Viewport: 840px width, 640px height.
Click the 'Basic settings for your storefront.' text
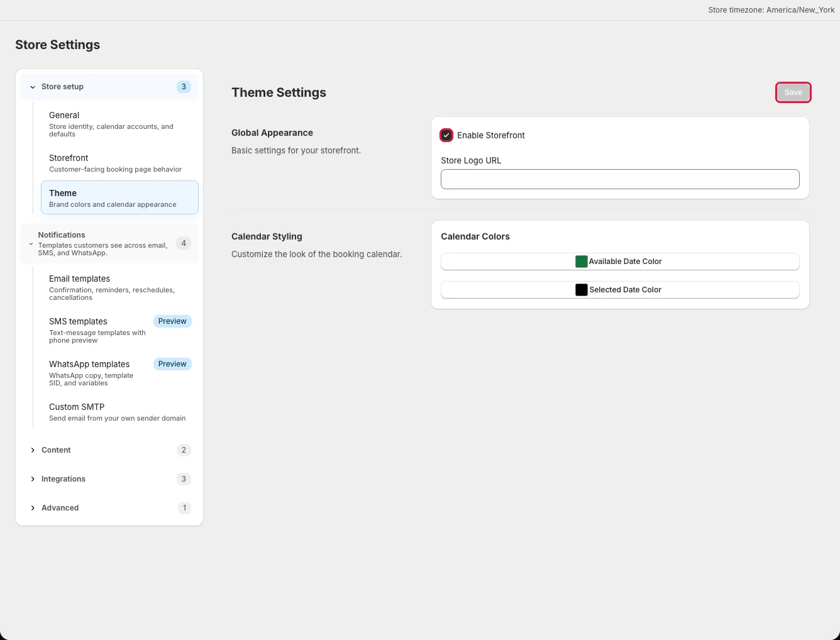click(296, 150)
